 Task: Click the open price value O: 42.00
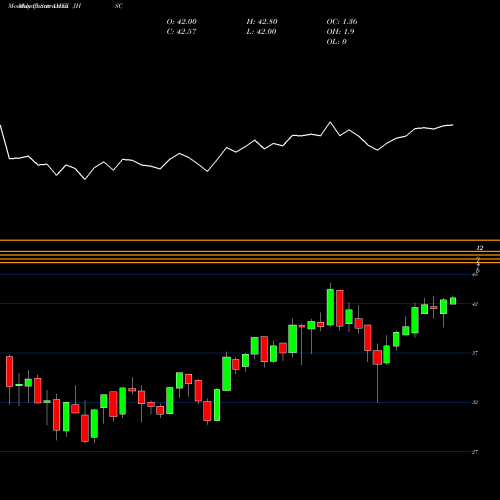click(182, 22)
